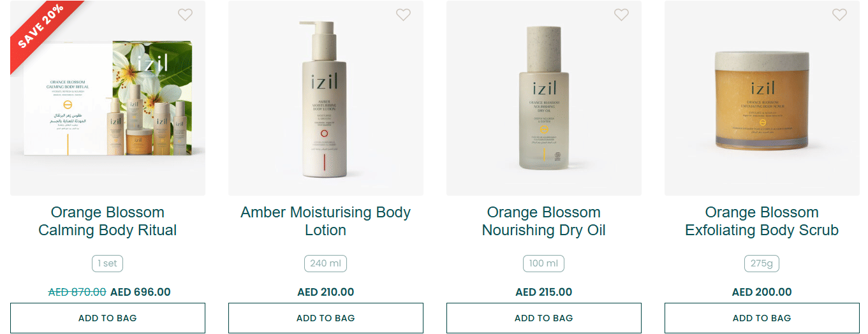Favorite the Orange Blossom Calming Body Ritual
The width and height of the screenshot is (868, 334).
click(185, 15)
